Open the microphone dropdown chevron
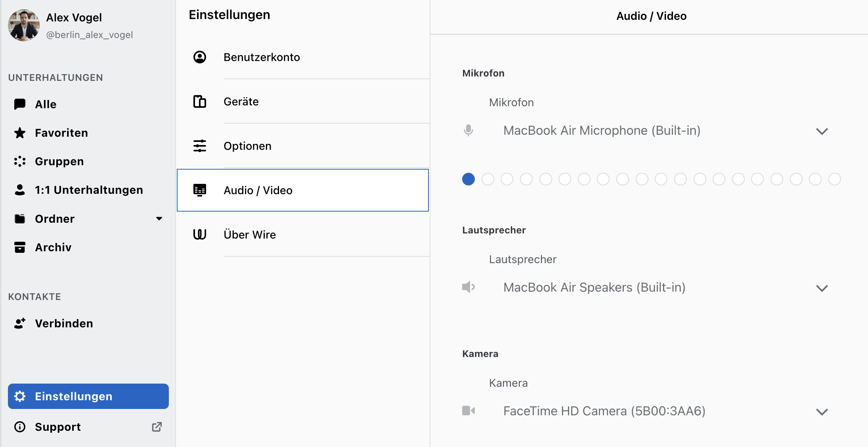The height and width of the screenshot is (447, 868). point(822,131)
